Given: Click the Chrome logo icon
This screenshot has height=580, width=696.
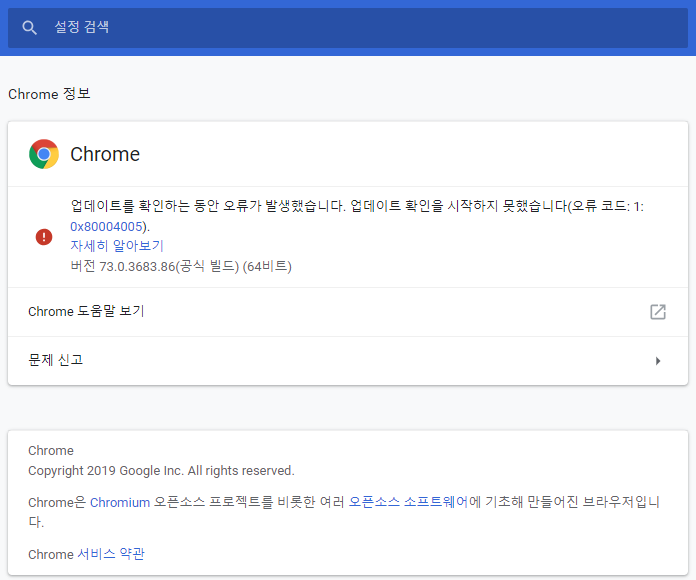Looking at the screenshot, I should click(x=44, y=154).
